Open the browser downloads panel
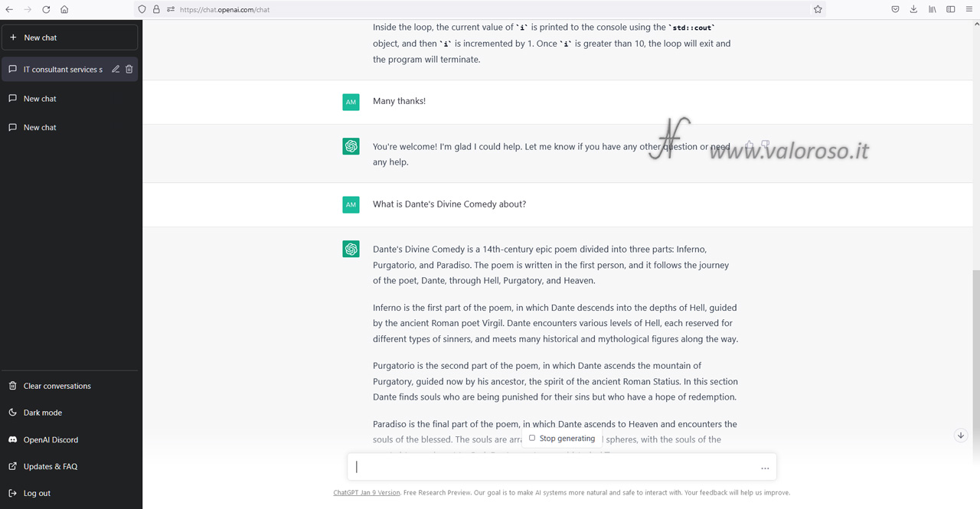Image resolution: width=980 pixels, height=509 pixels. pyautogui.click(x=913, y=9)
